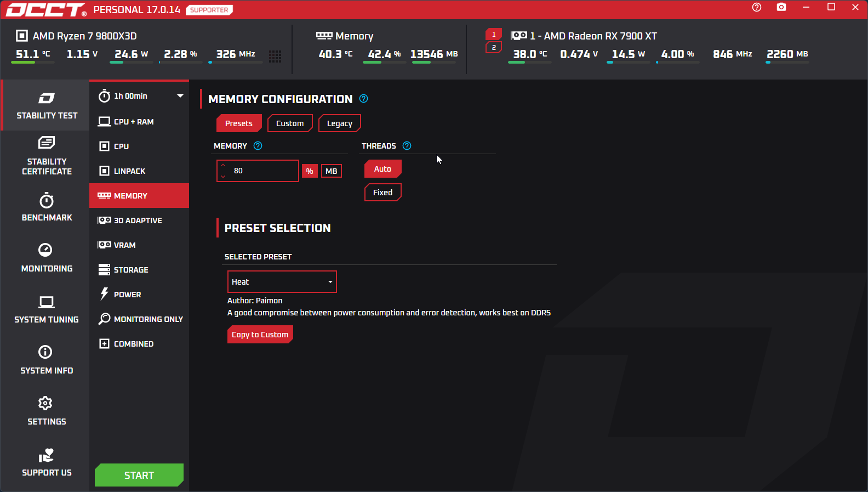Open the Settings gear section
The height and width of the screenshot is (492, 868).
pyautogui.click(x=47, y=411)
